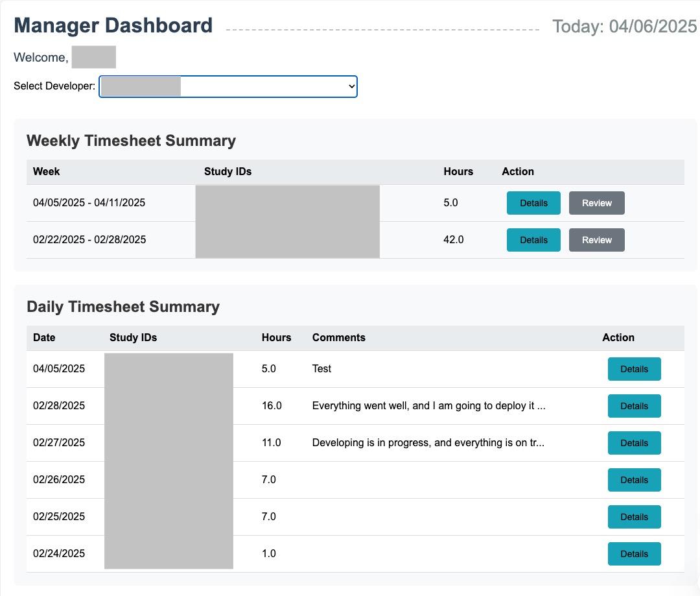Image resolution: width=700 pixels, height=596 pixels.
Task: Select the week cell 04/05/2025 - 04/11/2025
Action: [89, 203]
